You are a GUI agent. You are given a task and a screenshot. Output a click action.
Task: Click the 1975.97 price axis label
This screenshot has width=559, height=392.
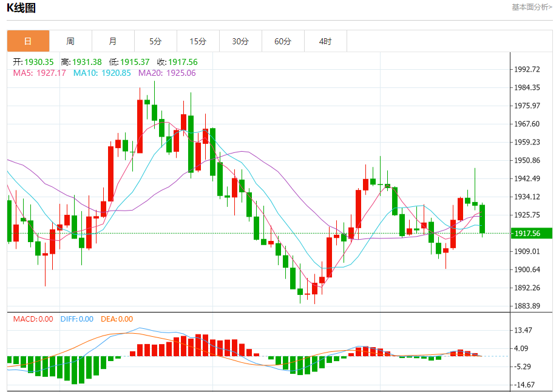[x=527, y=106]
